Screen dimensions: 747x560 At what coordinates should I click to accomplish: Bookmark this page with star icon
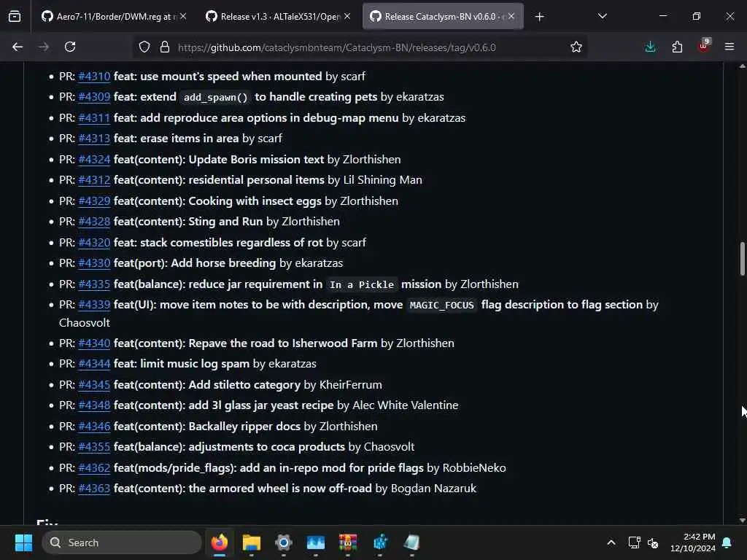point(576,47)
